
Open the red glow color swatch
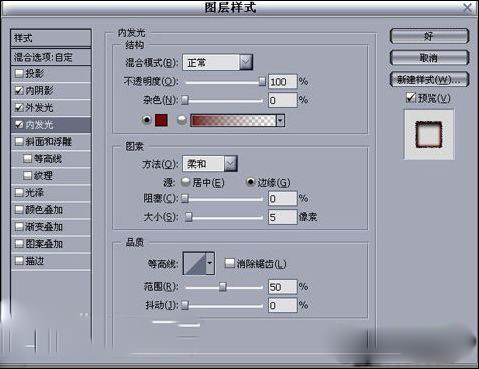161,120
